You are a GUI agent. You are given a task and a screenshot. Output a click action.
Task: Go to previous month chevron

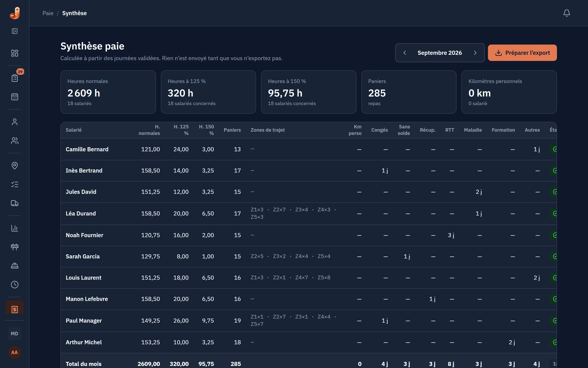click(x=405, y=53)
